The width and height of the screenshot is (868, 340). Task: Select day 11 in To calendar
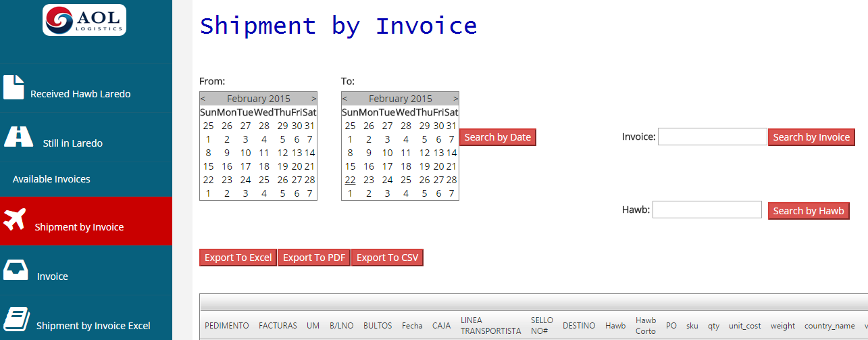pyautogui.click(x=406, y=153)
